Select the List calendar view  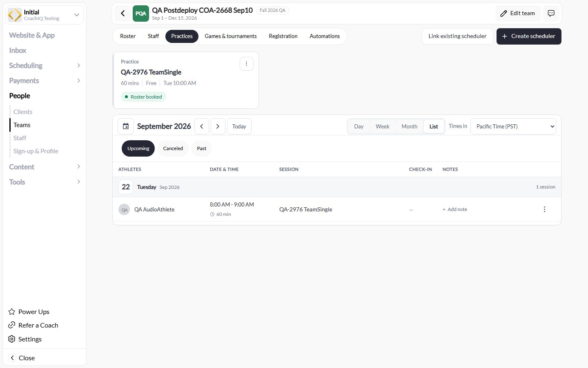(x=434, y=126)
